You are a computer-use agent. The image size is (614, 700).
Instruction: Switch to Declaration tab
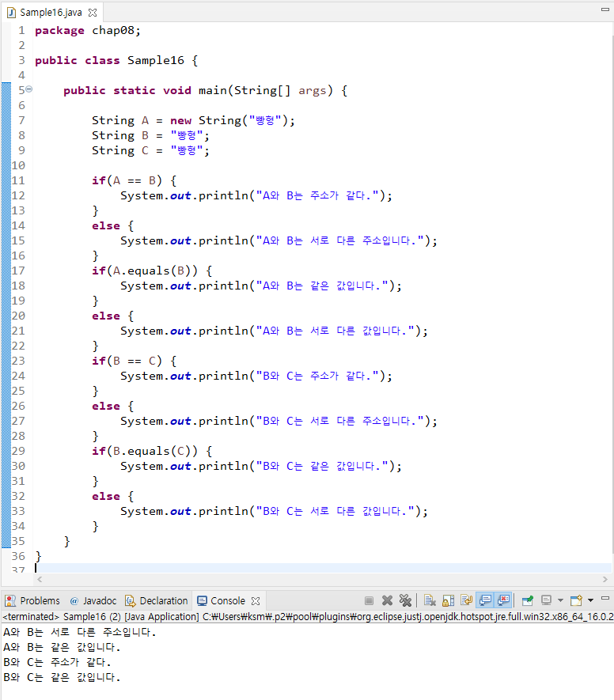(x=157, y=601)
